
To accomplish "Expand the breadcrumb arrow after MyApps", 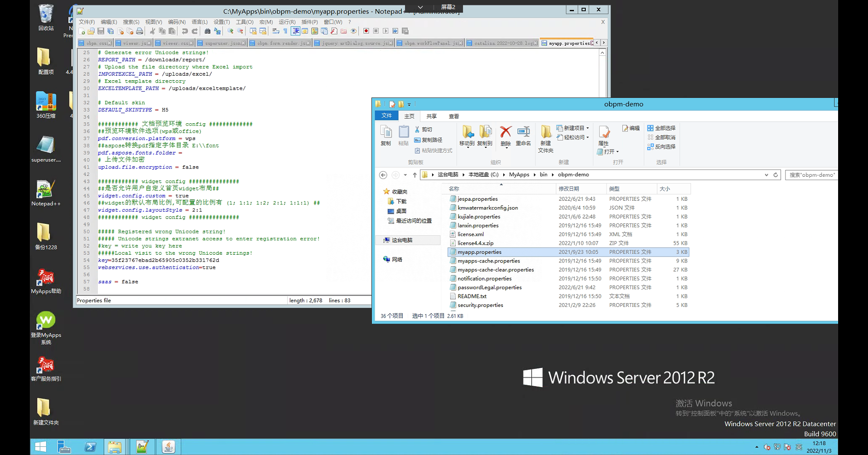I will pyautogui.click(x=535, y=175).
